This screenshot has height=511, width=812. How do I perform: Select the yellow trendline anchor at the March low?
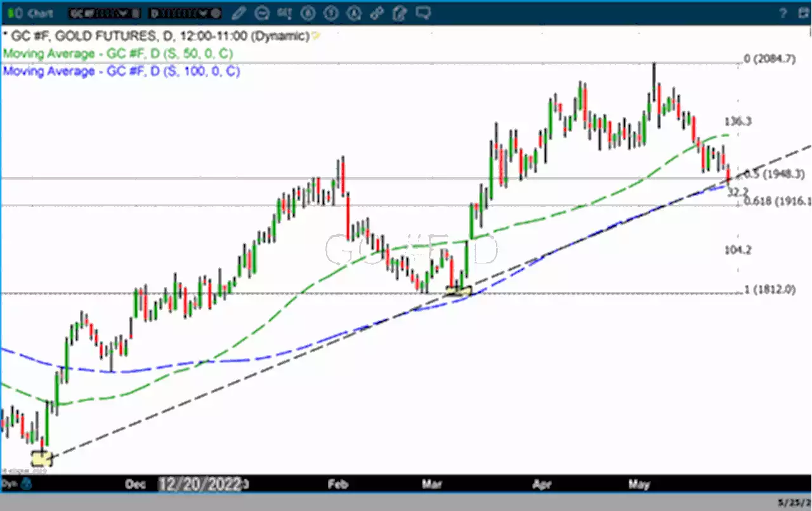[x=458, y=291]
